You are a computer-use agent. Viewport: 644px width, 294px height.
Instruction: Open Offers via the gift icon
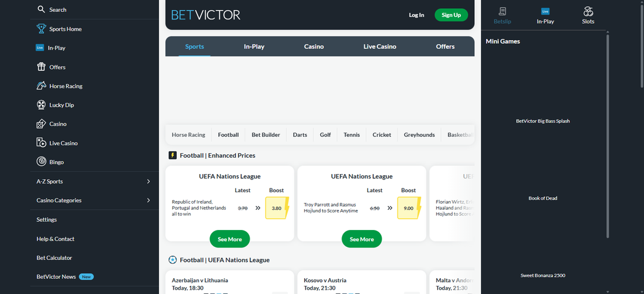point(41,67)
